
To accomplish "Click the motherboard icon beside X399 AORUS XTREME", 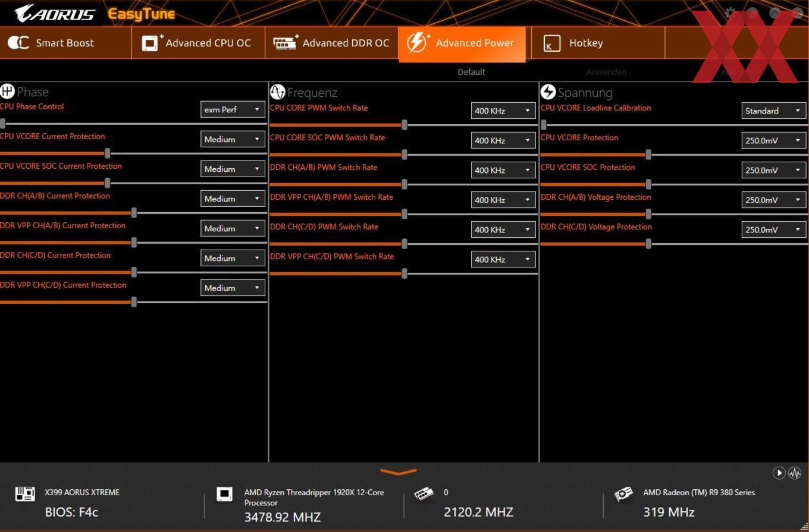I will pyautogui.click(x=25, y=493).
